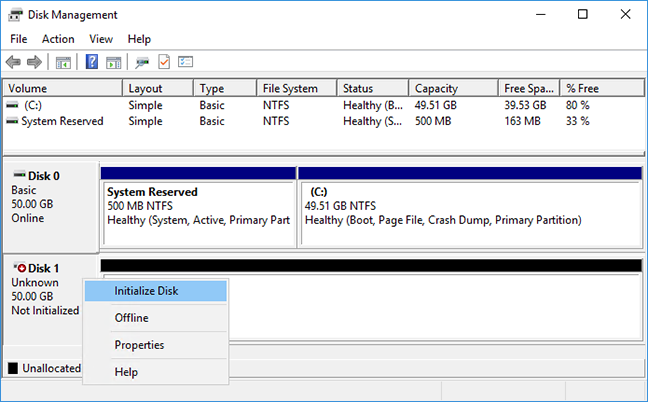648x402 pixels.
Task: Choose Properties from context menu
Action: (156, 345)
